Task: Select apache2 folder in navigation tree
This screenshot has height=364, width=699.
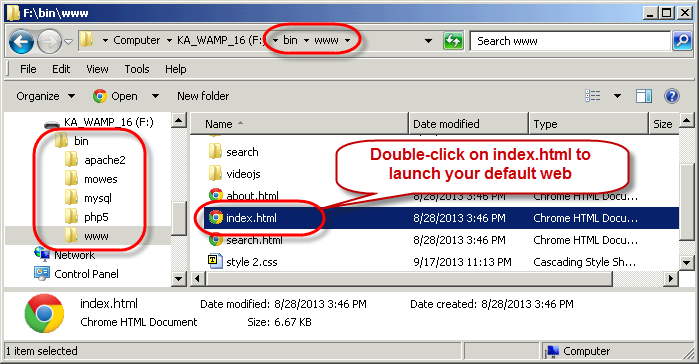Action: point(105,160)
